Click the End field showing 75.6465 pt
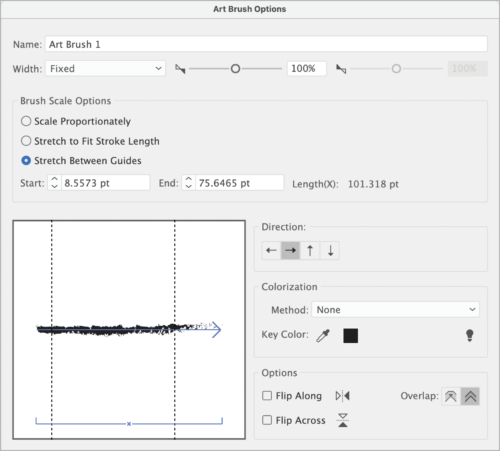Viewport: 500px width, 451px height. click(240, 183)
